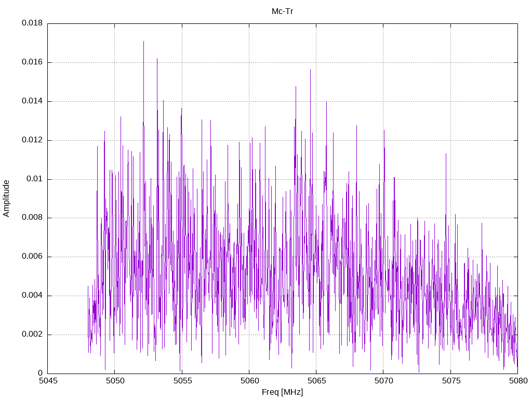Select the Amplitude y-axis label

(6, 198)
